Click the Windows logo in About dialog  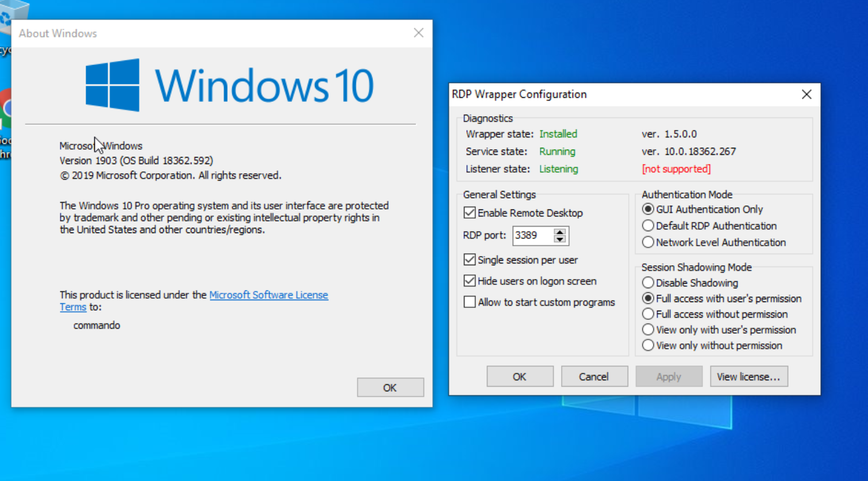tap(113, 85)
